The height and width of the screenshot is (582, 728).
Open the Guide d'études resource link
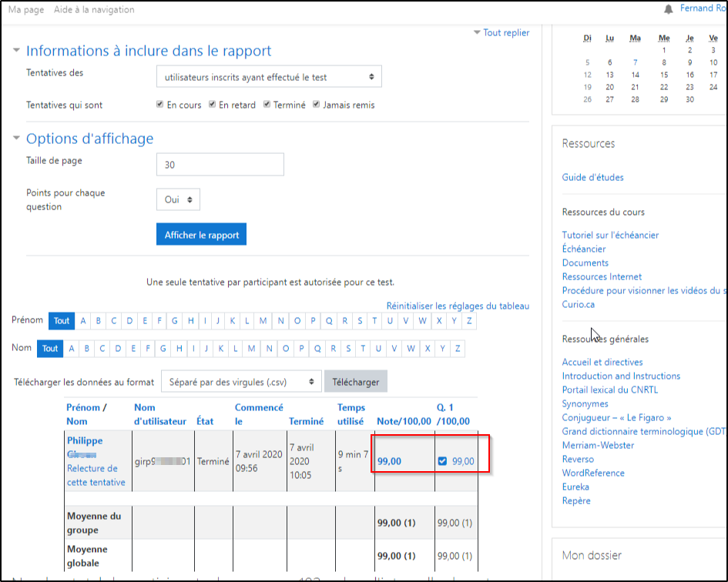[592, 177]
